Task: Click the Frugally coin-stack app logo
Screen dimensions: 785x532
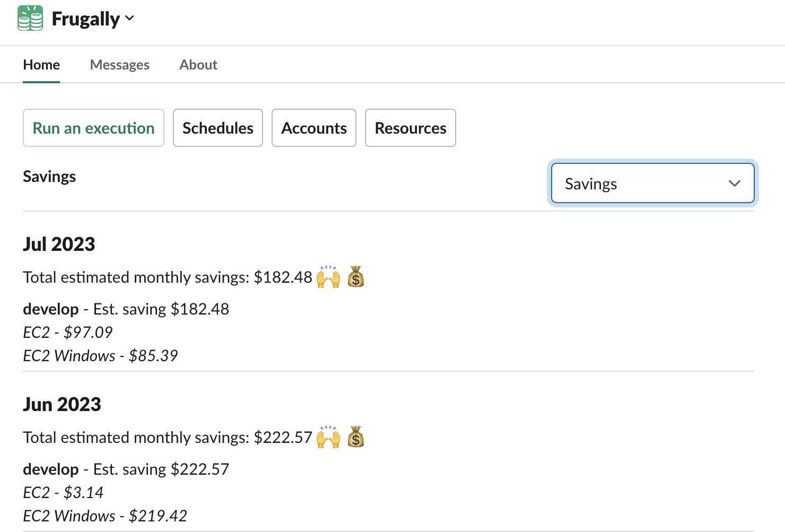Action: pyautogui.click(x=30, y=19)
